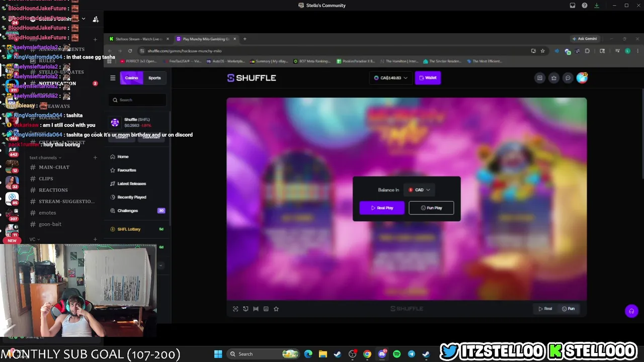Open the profile avatar menu

(x=582, y=77)
